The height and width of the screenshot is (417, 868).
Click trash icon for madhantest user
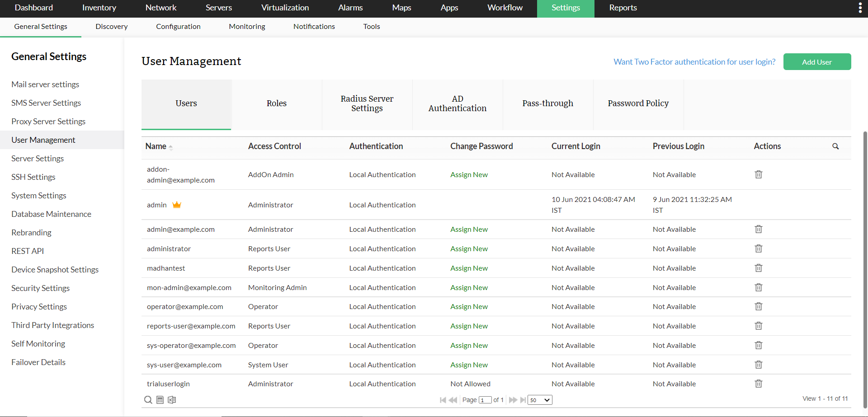click(x=758, y=268)
